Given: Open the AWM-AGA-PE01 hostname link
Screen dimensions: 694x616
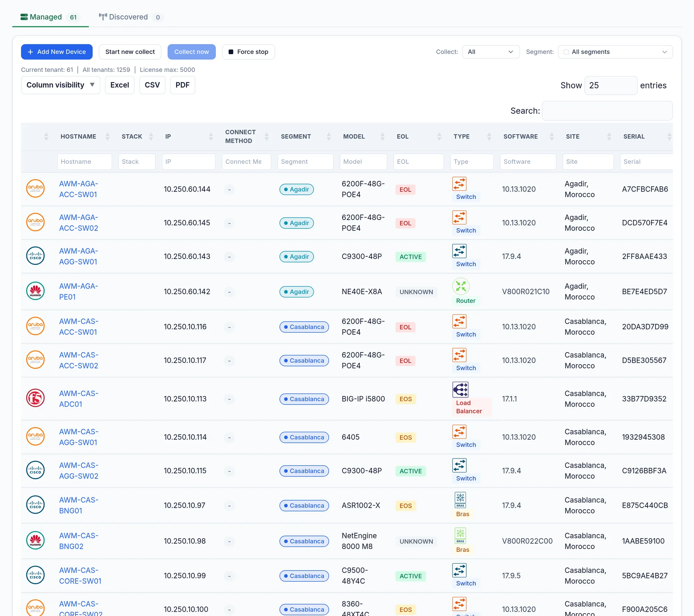Looking at the screenshot, I should pos(79,292).
